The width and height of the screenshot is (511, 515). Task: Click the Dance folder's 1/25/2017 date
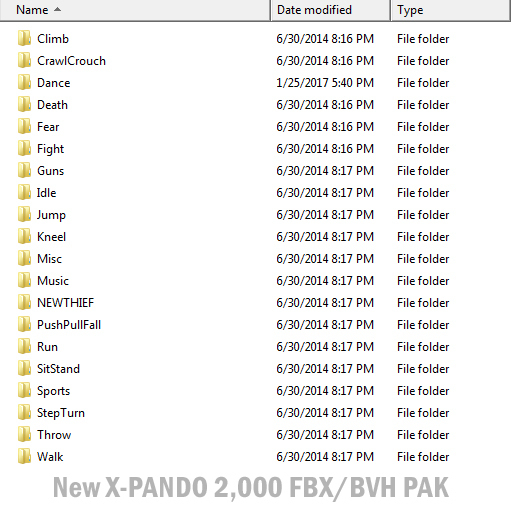pos(325,83)
